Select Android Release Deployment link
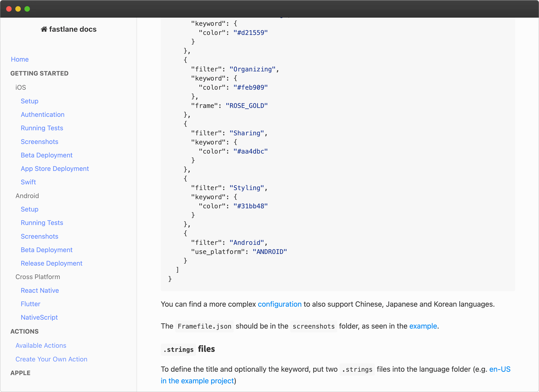The width and height of the screenshot is (539, 392). [x=51, y=263]
